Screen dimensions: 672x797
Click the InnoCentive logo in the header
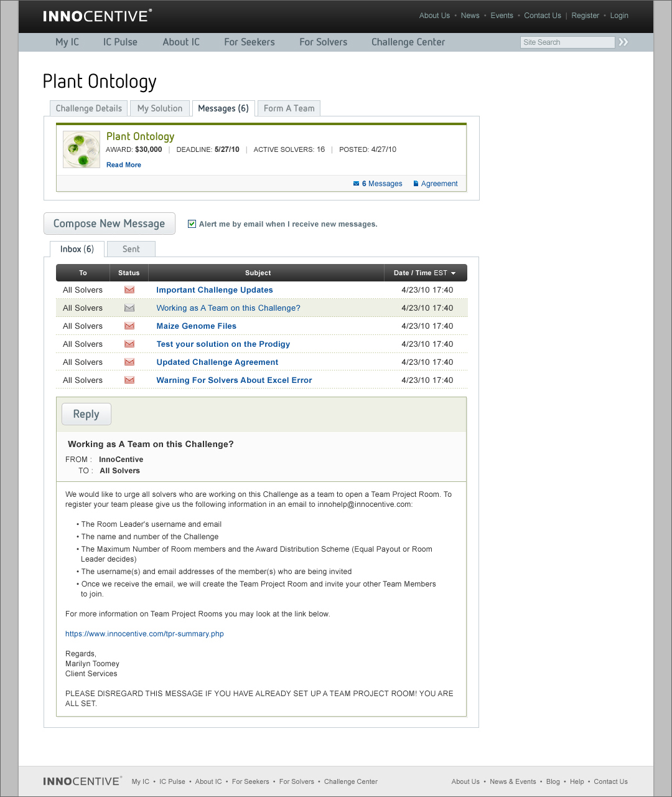pos(97,16)
